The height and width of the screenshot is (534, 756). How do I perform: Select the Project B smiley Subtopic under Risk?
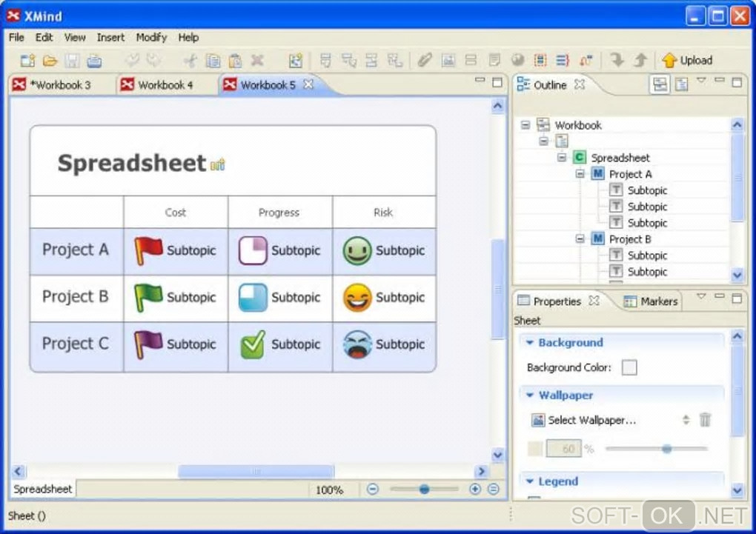pyautogui.click(x=384, y=297)
